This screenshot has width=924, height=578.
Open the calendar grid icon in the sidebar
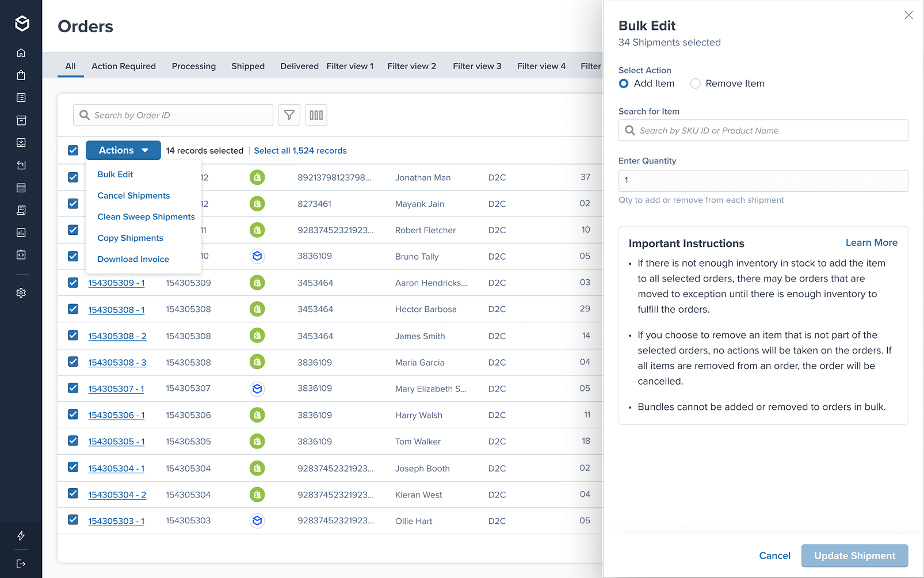(21, 188)
